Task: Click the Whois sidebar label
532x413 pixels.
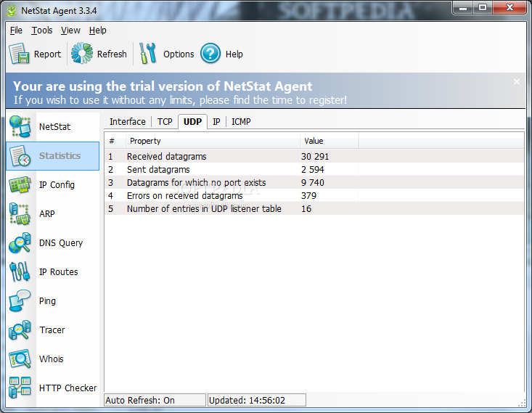Action: pyautogui.click(x=52, y=359)
